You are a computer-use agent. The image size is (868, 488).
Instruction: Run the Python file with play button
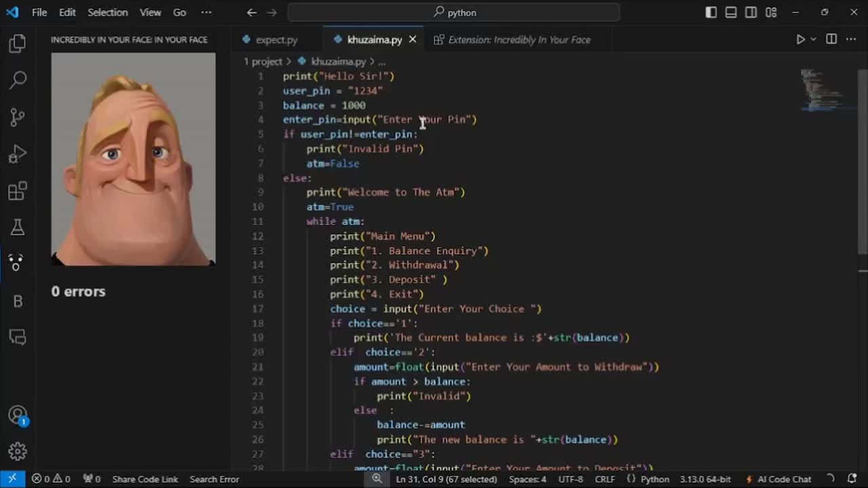click(x=800, y=39)
